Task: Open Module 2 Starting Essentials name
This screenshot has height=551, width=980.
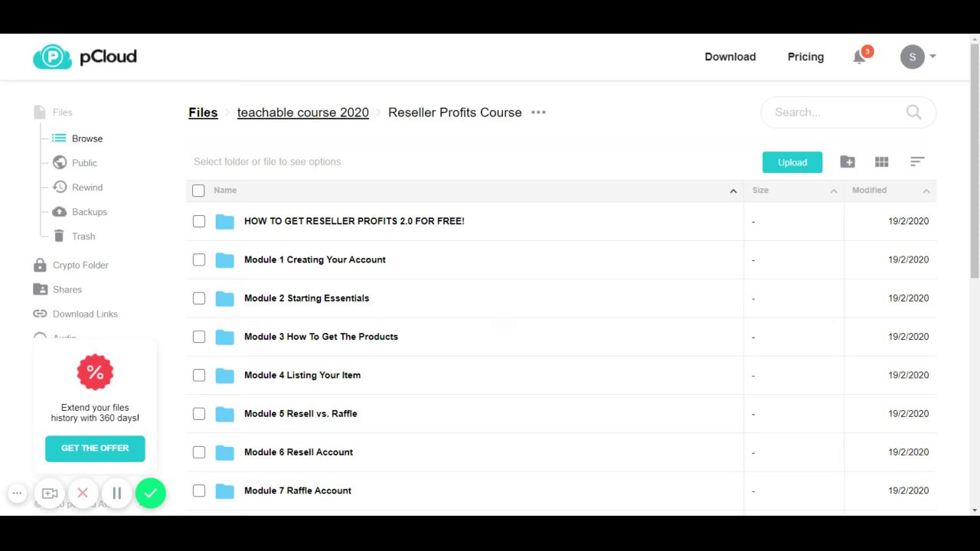Action: (306, 298)
